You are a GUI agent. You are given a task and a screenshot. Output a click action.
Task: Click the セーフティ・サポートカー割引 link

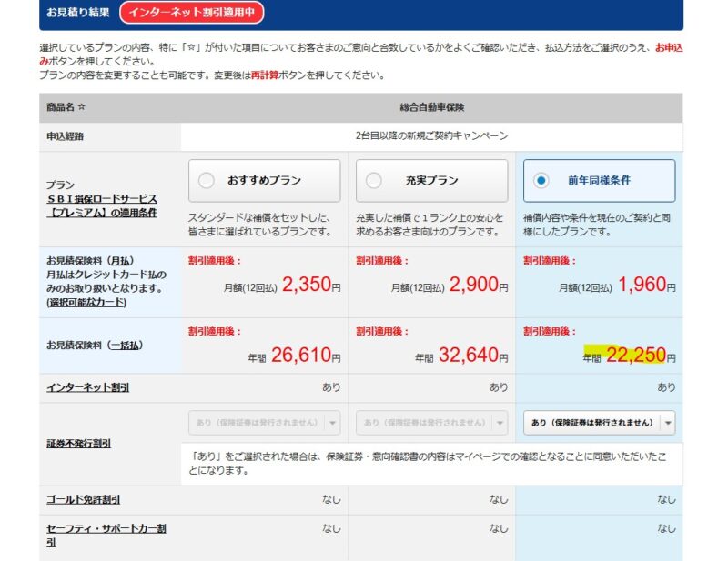[x=106, y=535]
